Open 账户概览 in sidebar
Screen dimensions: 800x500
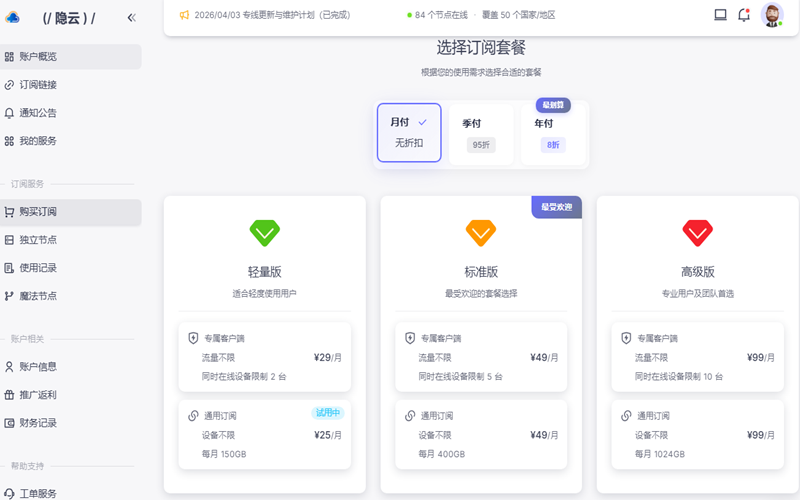[71, 57]
